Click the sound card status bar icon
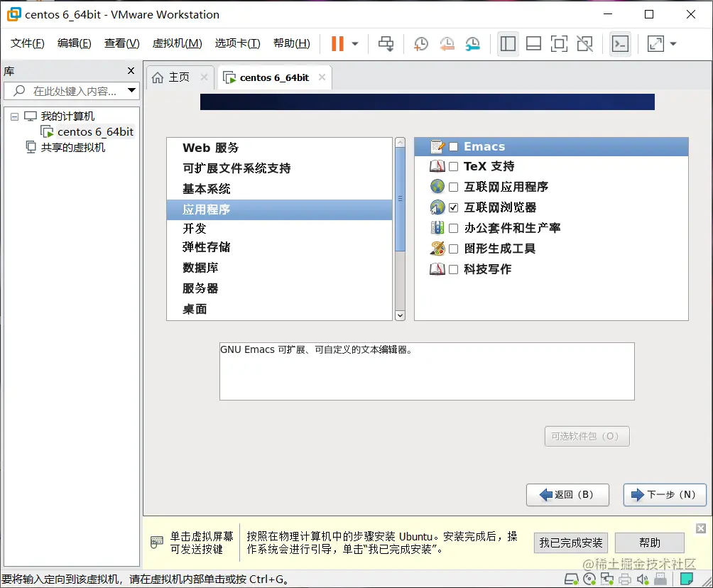Screen dimensions: 713x588 (x=643, y=579)
